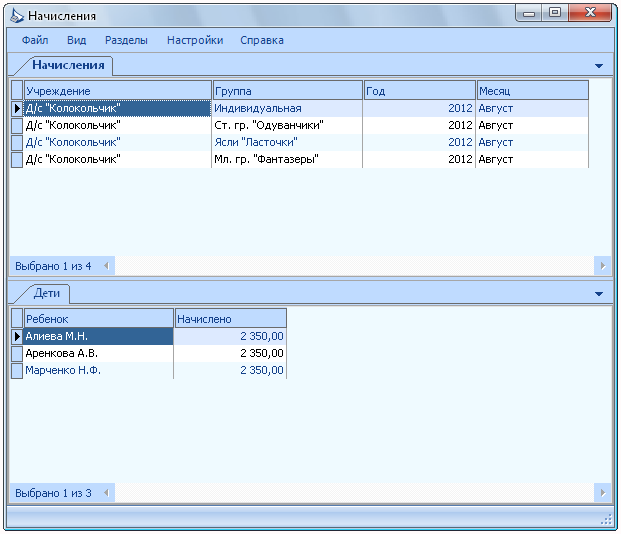The height and width of the screenshot is (534, 621).
Task: Sort by Учреждение column header
Action: (x=118, y=91)
